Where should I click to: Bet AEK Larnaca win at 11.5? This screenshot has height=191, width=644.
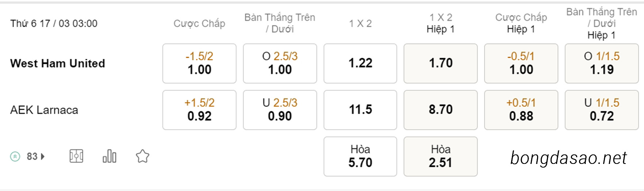coord(360,110)
